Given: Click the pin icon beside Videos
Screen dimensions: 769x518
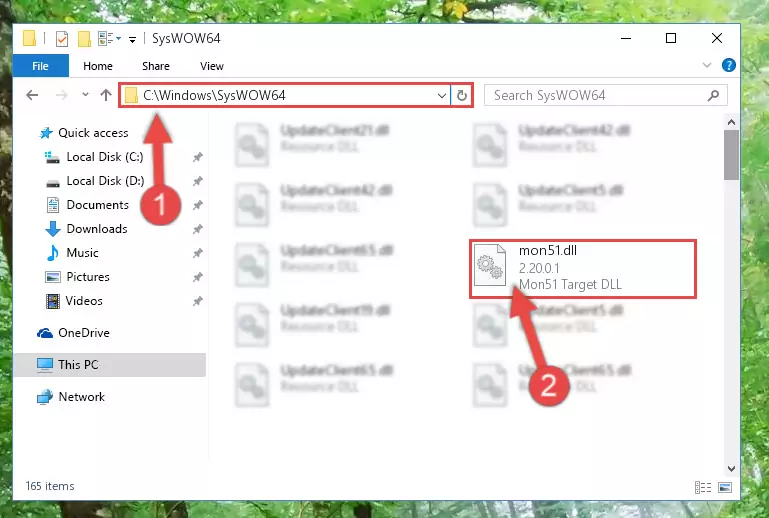Looking at the screenshot, I should pos(198,302).
